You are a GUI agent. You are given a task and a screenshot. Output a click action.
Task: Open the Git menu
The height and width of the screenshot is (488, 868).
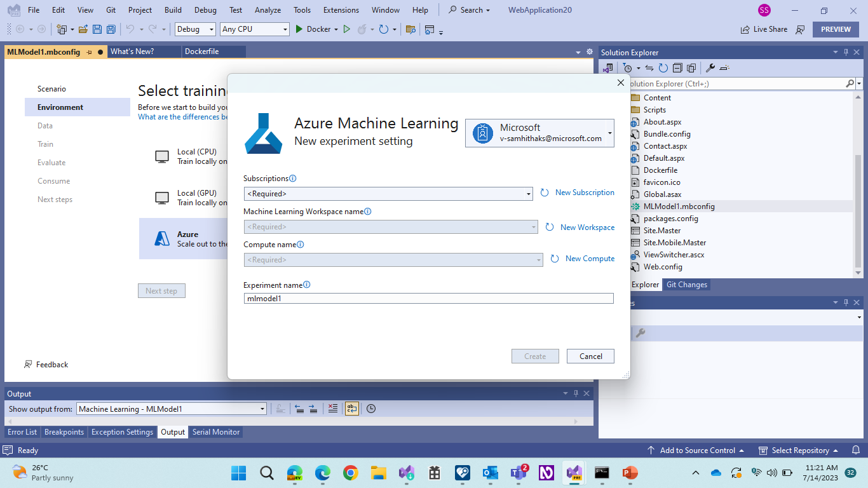click(111, 10)
